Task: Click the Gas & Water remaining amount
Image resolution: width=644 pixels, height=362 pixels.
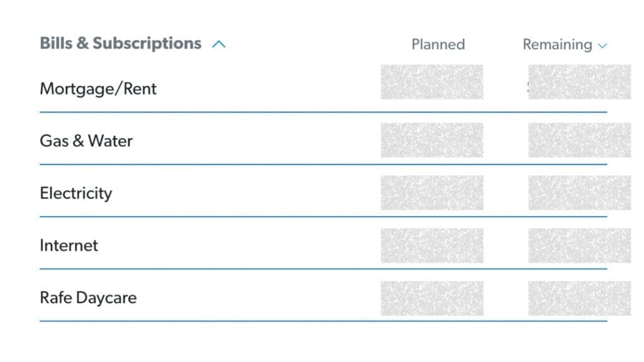Action: [579, 140]
